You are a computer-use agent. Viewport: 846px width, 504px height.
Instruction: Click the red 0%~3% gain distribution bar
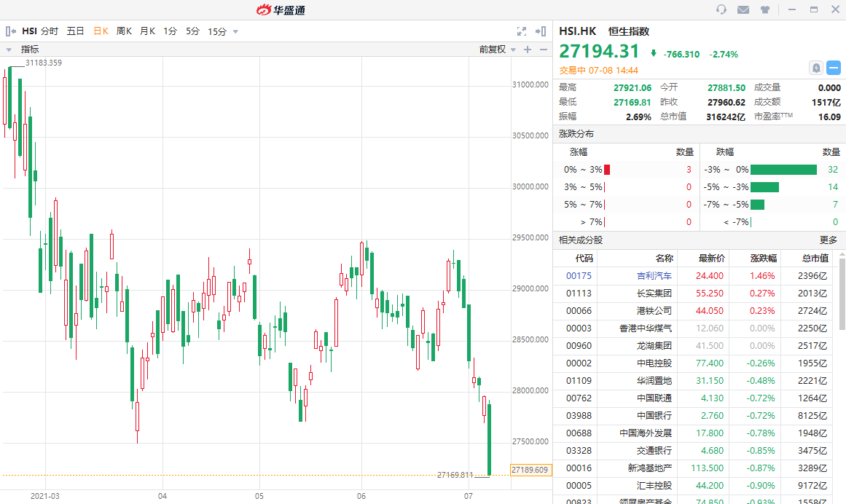tap(607, 170)
